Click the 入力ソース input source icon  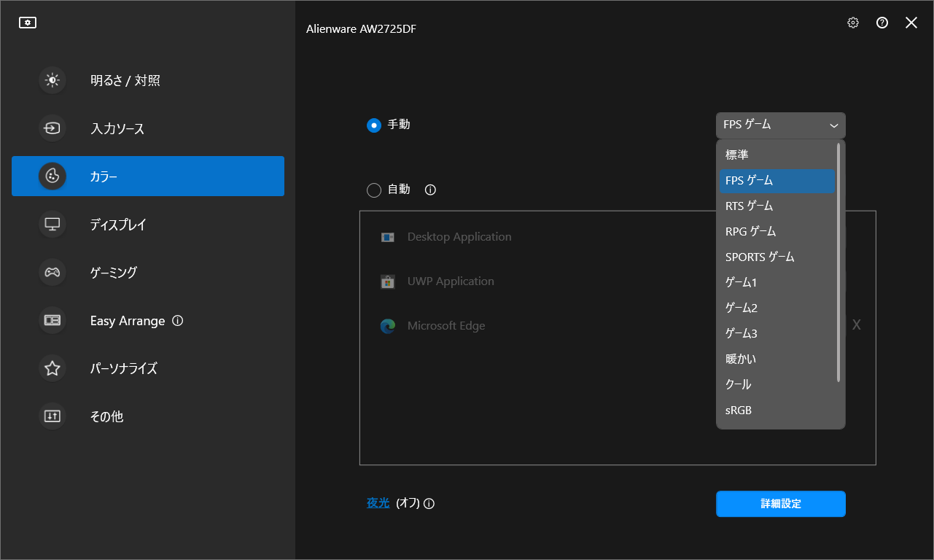point(52,128)
